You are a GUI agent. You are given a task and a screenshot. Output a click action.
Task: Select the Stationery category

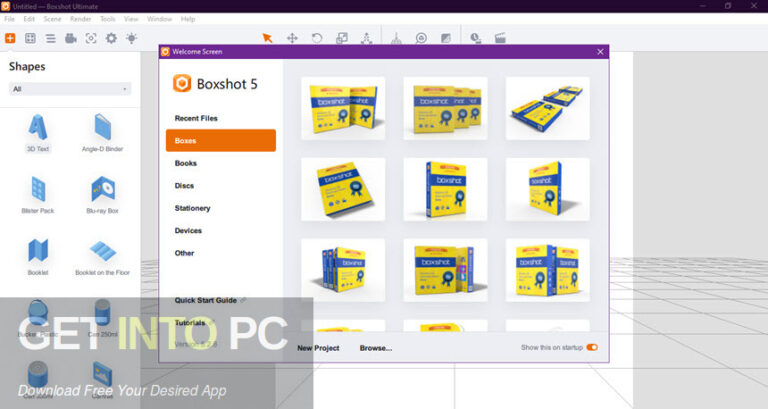tap(221, 208)
